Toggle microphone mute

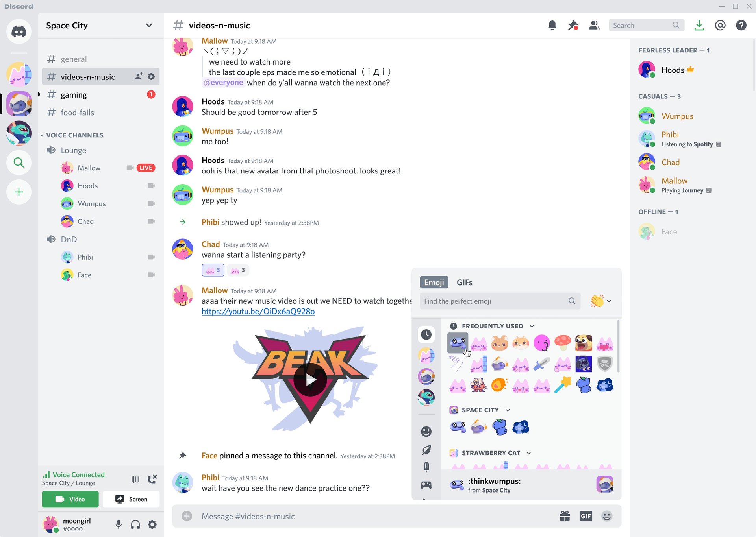coord(118,524)
